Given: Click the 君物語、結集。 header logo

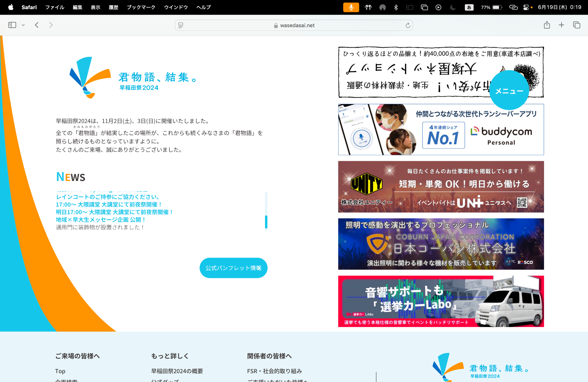Looking at the screenshot, I should tap(134, 78).
